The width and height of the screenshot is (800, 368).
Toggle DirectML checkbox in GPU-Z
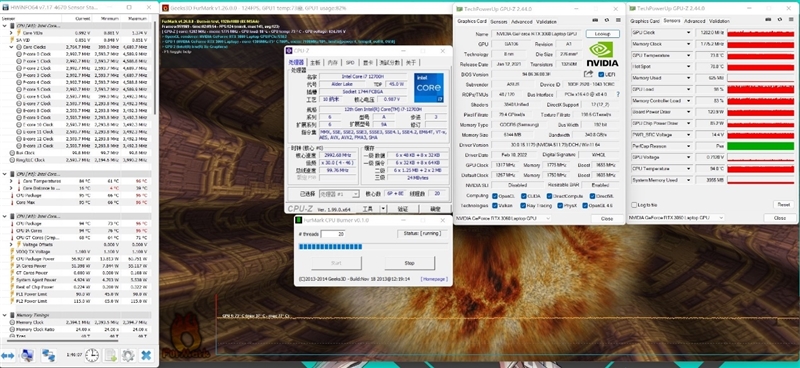click(592, 196)
